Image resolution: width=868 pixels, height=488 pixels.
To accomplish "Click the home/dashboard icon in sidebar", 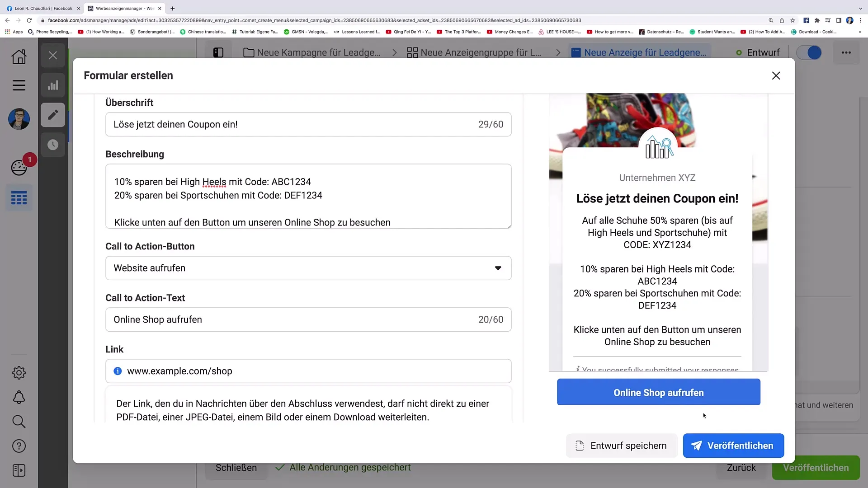I will click(19, 56).
